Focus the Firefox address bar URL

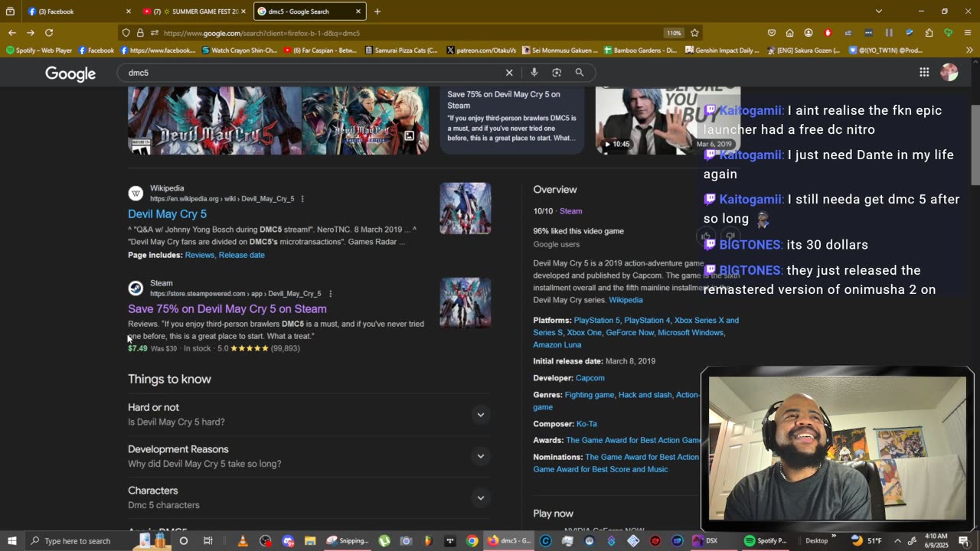(410, 33)
